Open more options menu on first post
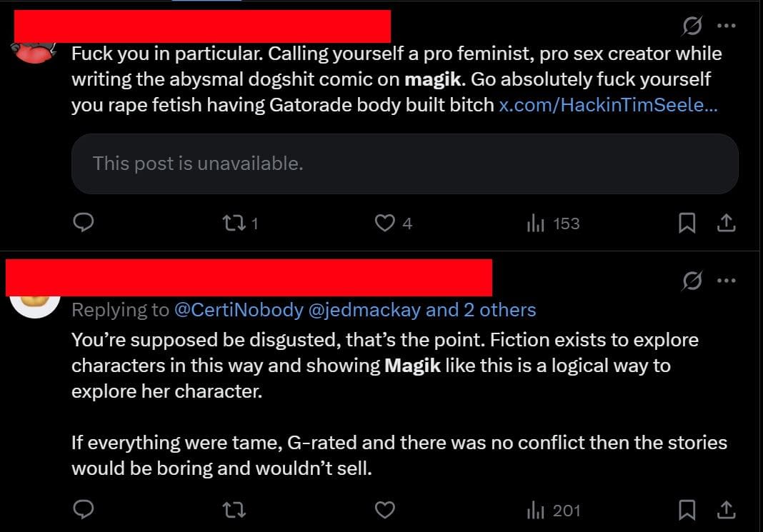The width and height of the screenshot is (763, 532). 726,26
